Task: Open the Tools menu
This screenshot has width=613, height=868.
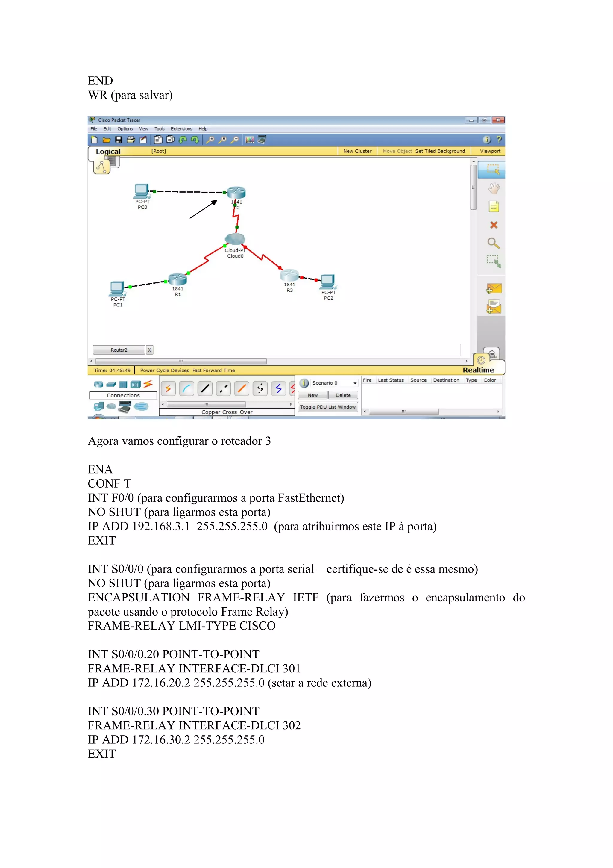Action: [x=160, y=129]
